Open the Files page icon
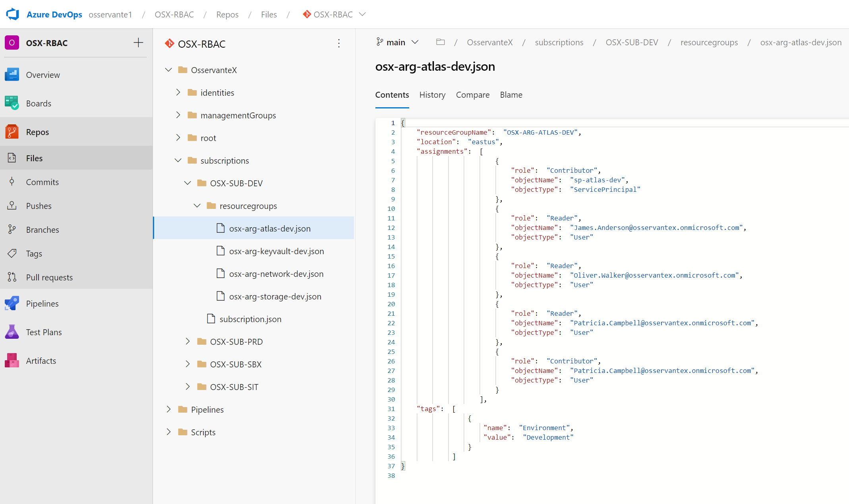Screen dimensions: 849x504 click(x=12, y=158)
